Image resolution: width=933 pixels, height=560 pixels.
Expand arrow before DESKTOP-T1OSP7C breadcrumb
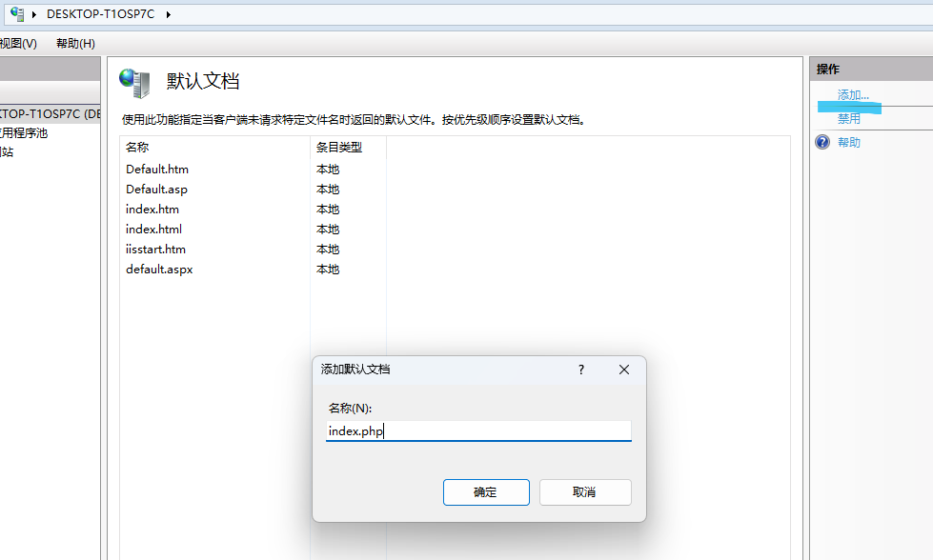34,15
